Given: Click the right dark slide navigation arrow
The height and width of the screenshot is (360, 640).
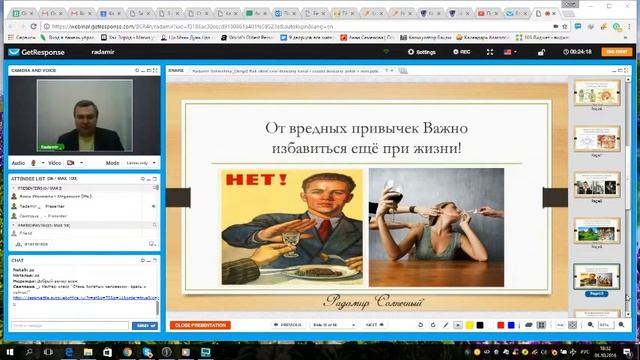Looking at the screenshot, I should [555, 198].
